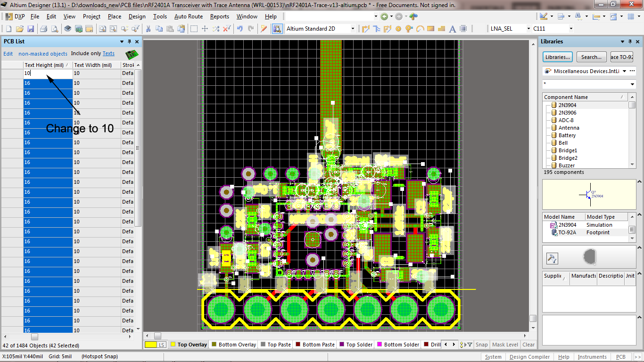Image resolution: width=644 pixels, height=362 pixels.
Task: Click the Text Height edit cell containing 10
Action: 48,73
